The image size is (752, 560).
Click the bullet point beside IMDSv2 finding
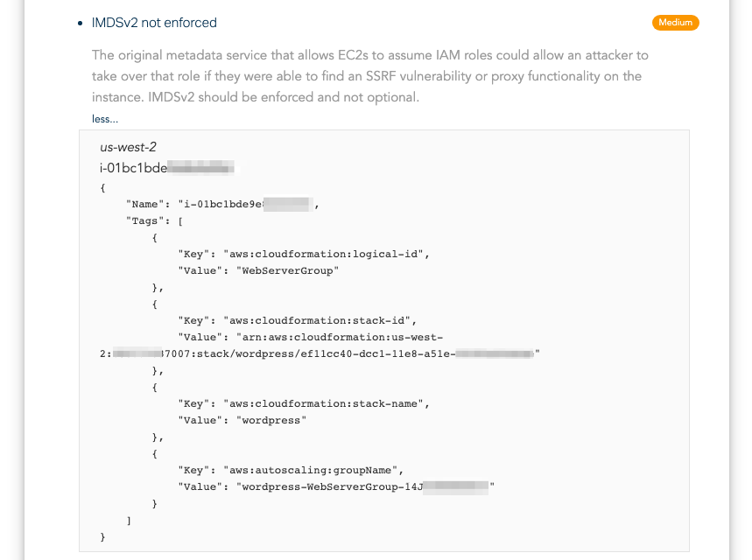click(80, 22)
